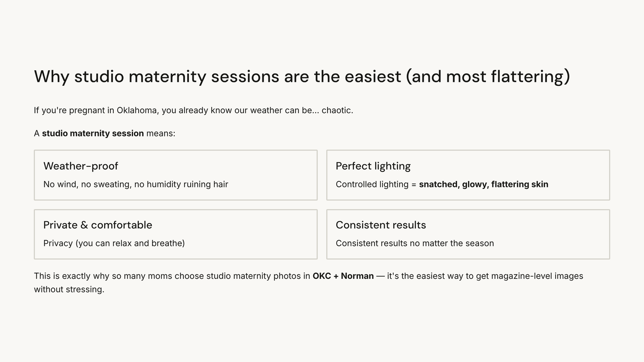644x362 pixels.
Task: Click the Perfect lighting card title
Action: 373,166
